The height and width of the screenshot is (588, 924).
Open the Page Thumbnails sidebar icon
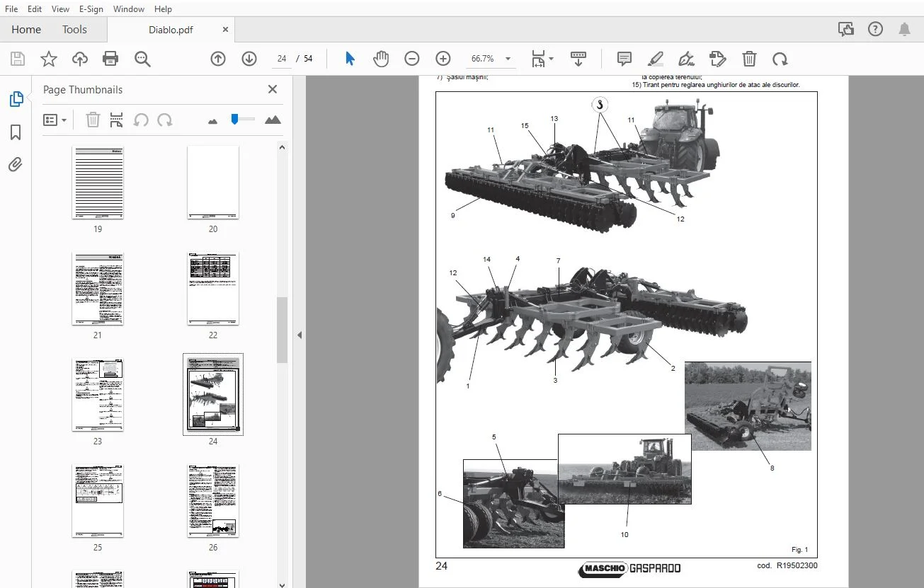click(x=16, y=100)
